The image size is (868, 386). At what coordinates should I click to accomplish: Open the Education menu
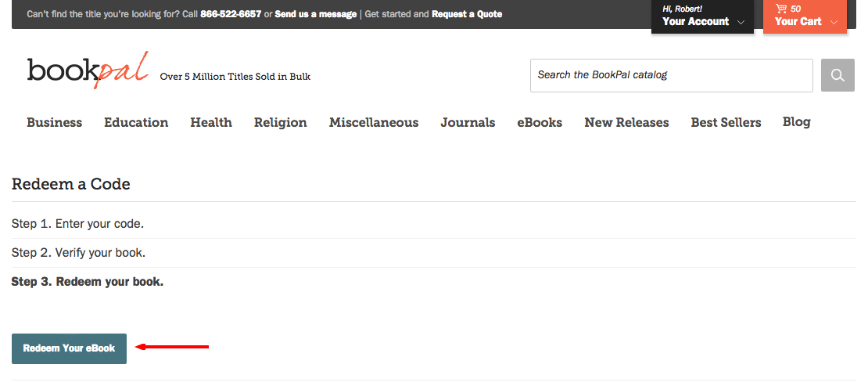click(x=136, y=123)
